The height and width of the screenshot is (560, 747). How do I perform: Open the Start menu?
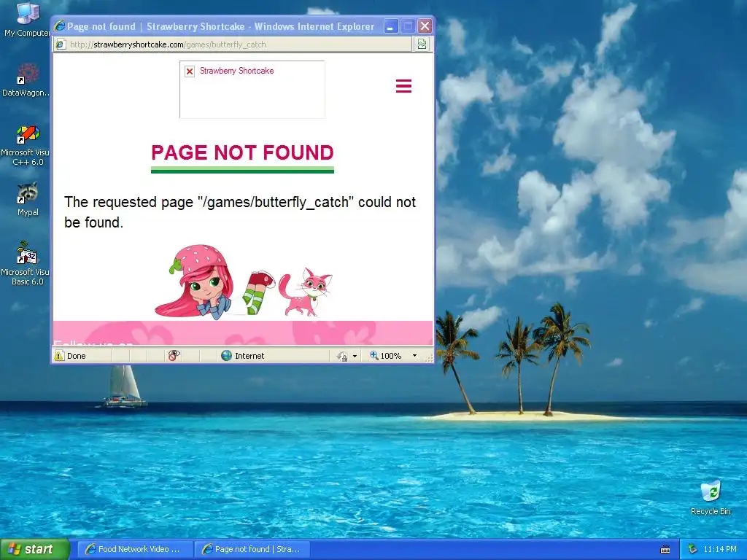coord(35,549)
